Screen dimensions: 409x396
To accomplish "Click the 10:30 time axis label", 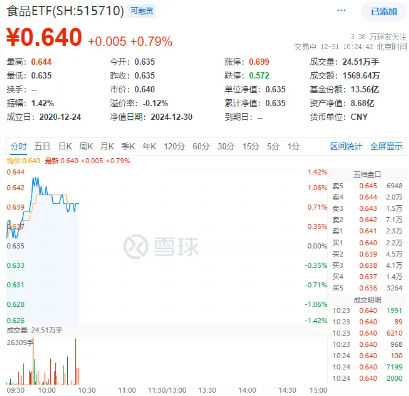I will tap(87, 390).
